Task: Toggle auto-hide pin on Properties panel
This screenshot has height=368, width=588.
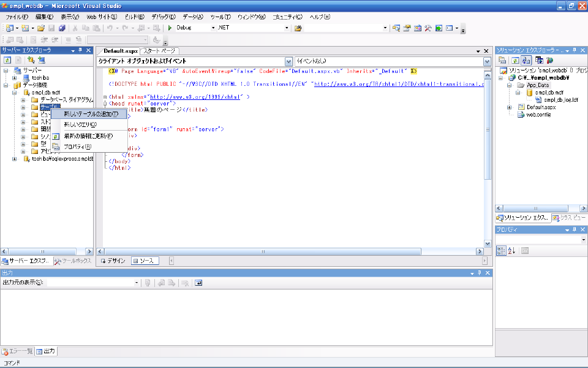Action: (575, 229)
